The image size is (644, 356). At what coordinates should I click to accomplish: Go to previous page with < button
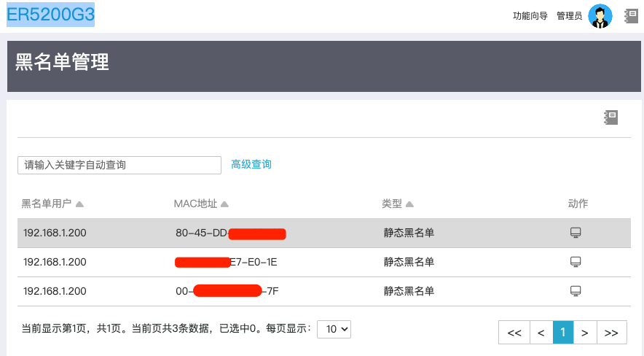[541, 333]
